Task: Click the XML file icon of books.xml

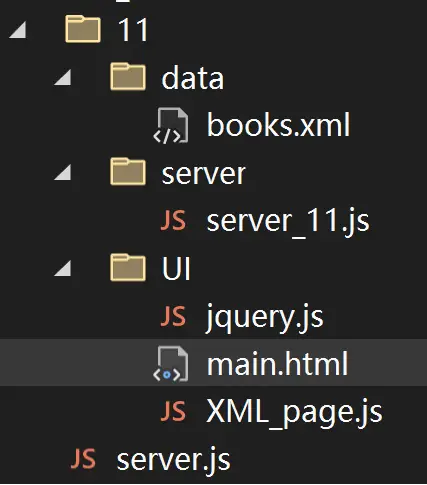Action: (171, 126)
